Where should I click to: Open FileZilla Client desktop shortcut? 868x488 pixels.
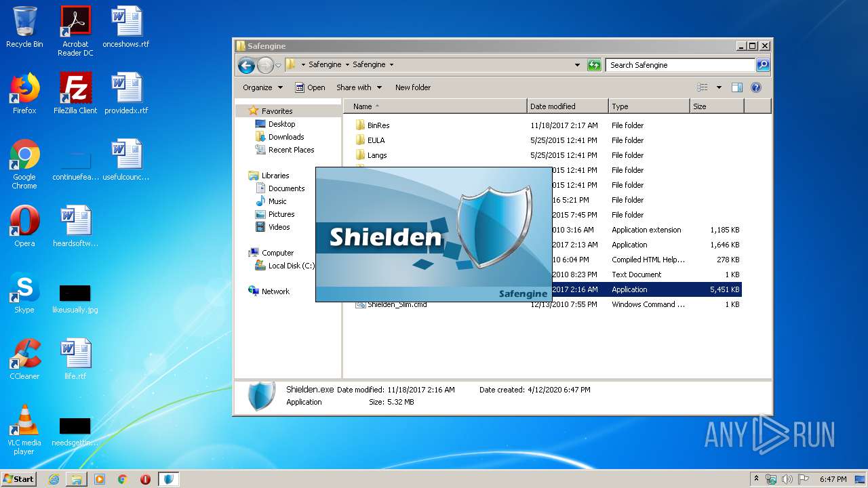click(75, 94)
